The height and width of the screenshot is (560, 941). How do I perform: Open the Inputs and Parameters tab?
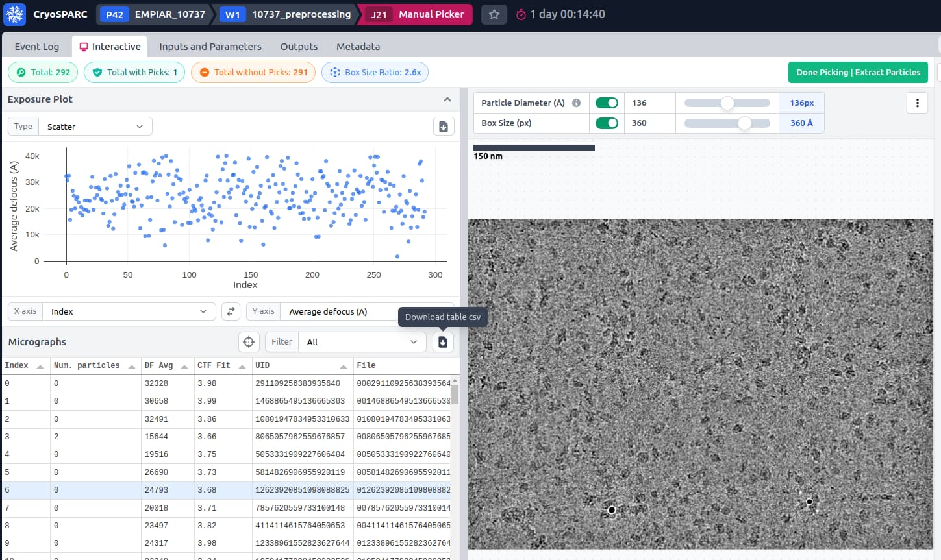[210, 47]
